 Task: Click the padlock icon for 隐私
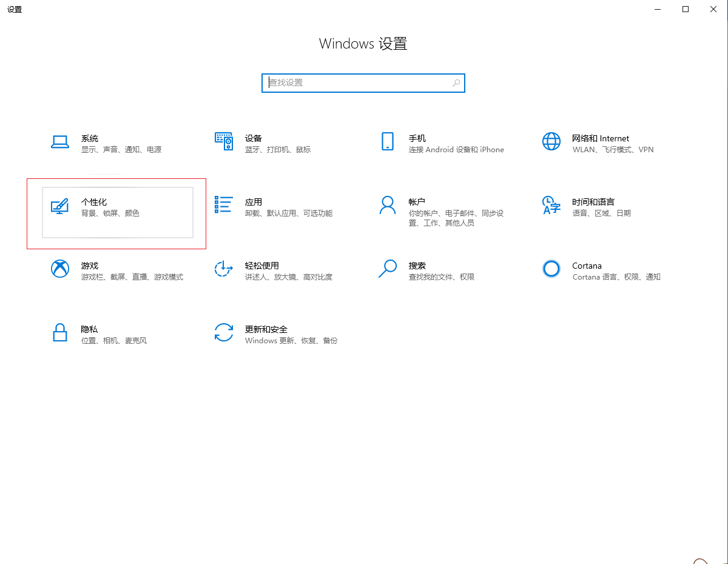pyautogui.click(x=59, y=332)
